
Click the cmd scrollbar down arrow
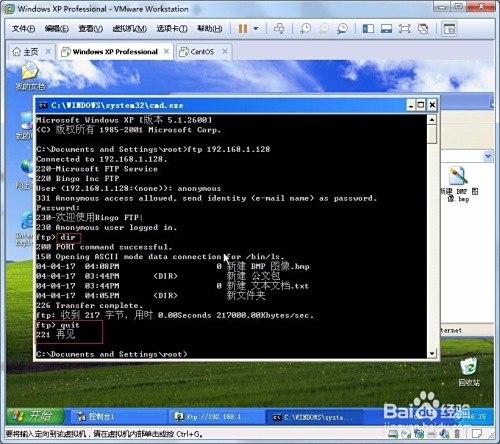click(432, 353)
